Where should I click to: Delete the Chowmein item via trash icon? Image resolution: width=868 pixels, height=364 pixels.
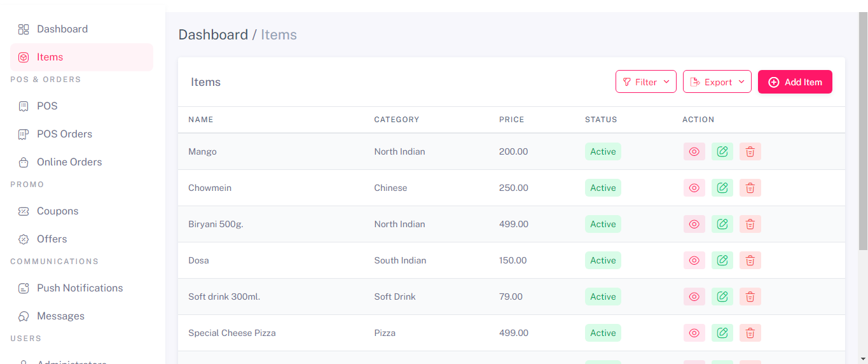coord(750,188)
